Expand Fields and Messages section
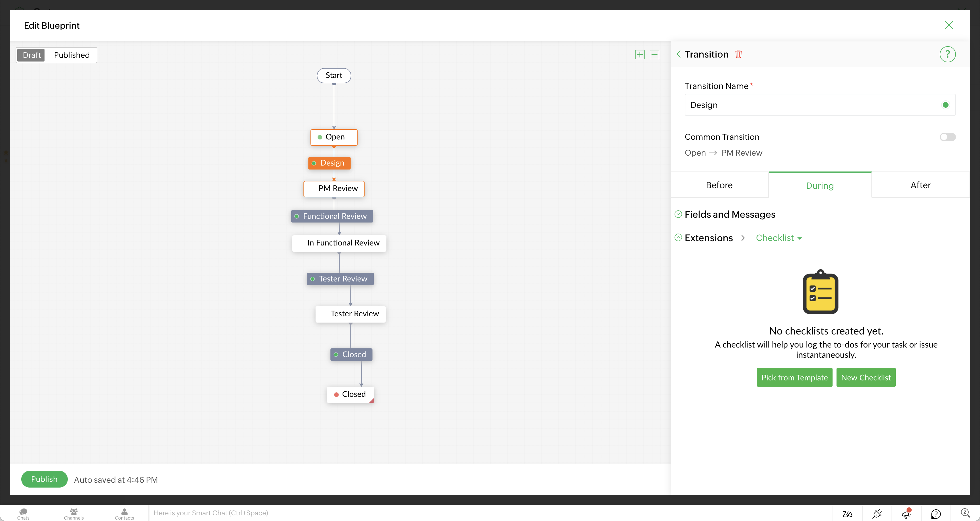This screenshot has width=980, height=521. (678, 215)
